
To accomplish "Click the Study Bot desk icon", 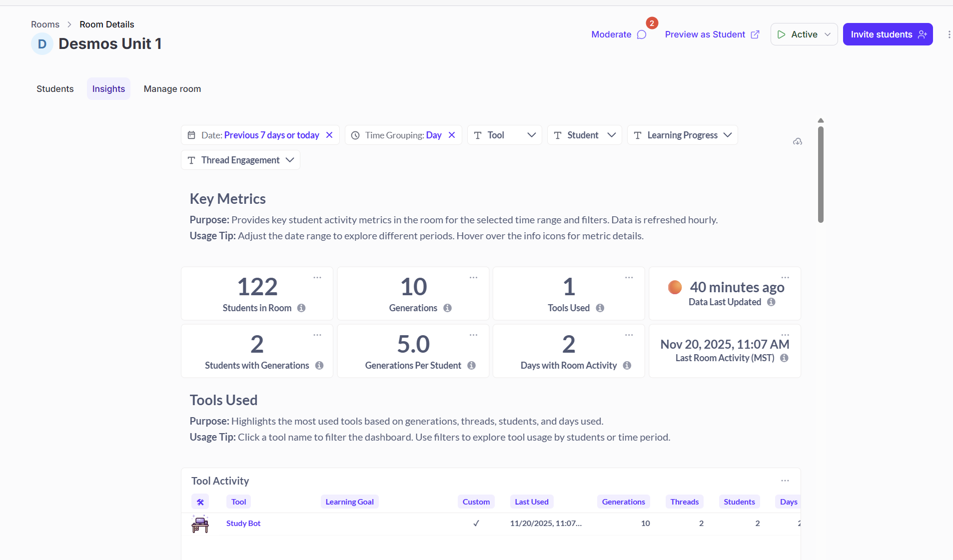I will click(x=200, y=524).
